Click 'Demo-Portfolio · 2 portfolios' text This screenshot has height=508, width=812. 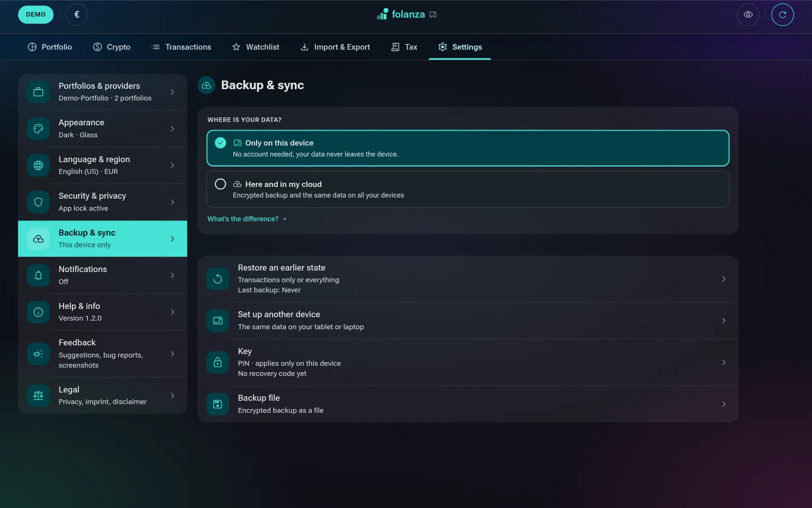coord(105,98)
